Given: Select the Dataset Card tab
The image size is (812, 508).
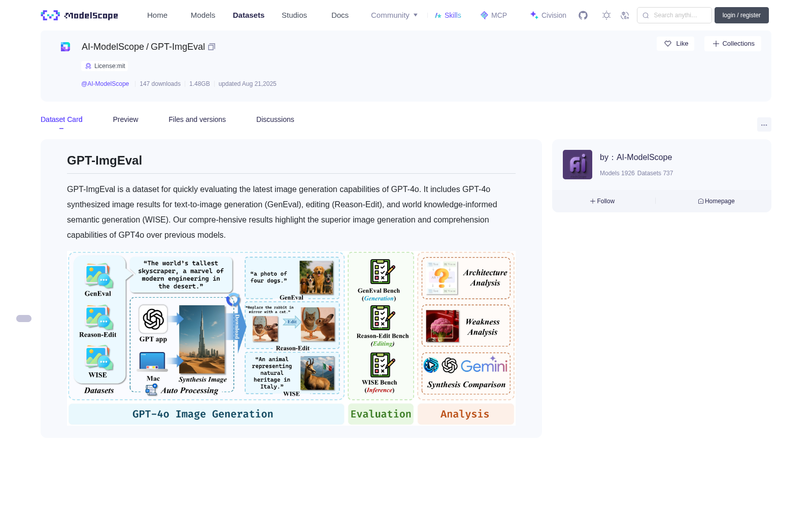Looking at the screenshot, I should click(x=61, y=119).
